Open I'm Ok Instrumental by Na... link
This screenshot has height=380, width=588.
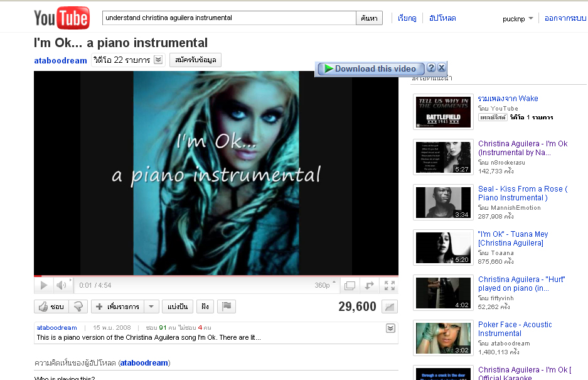(523, 148)
